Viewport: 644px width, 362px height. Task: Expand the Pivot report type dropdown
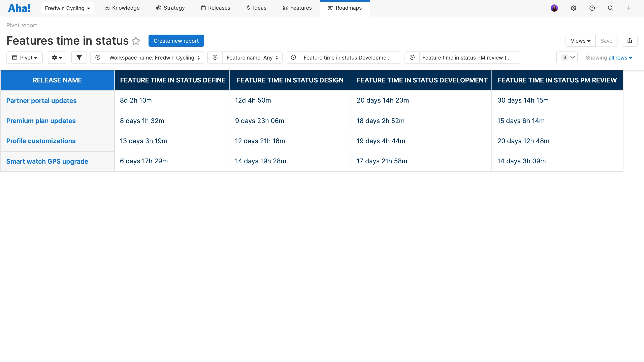(25, 58)
